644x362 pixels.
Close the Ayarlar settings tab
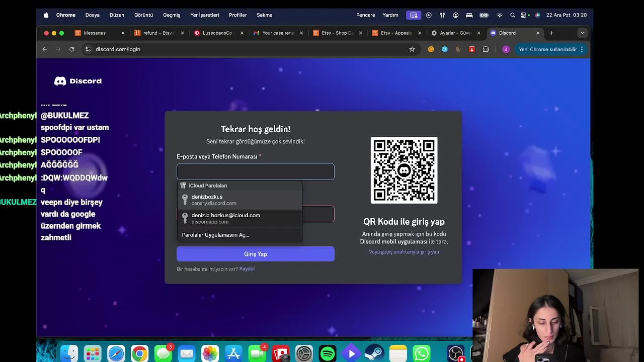coord(478,33)
